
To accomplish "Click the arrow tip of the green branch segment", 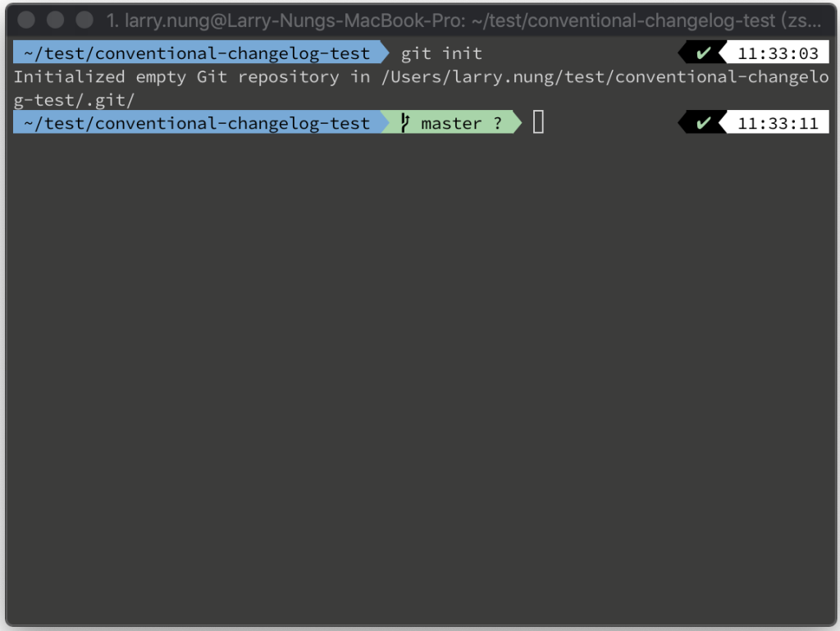I will point(517,122).
